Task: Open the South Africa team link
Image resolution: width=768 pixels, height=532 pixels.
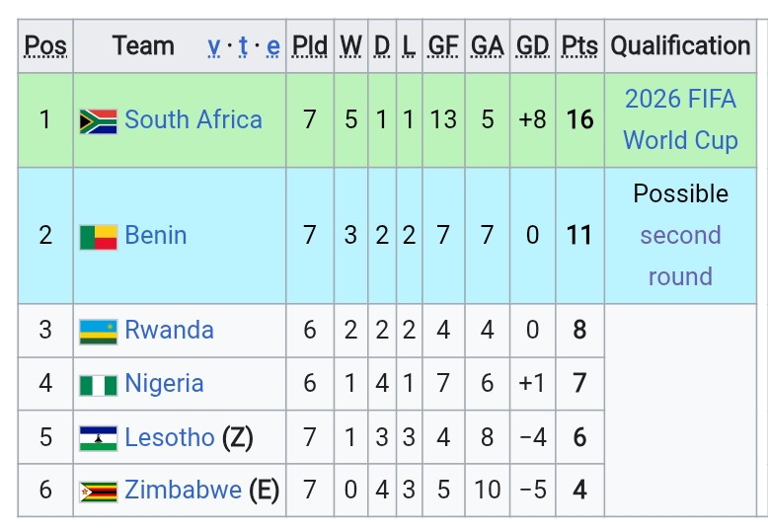Action: [193, 119]
